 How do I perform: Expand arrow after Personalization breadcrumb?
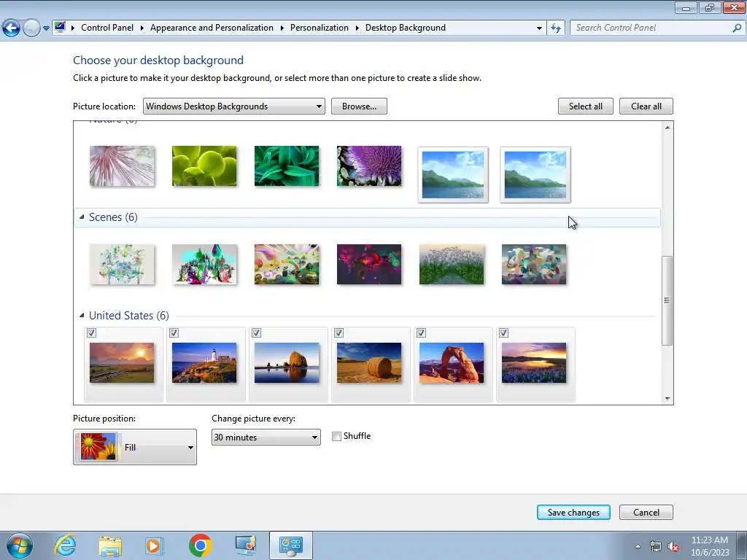coord(357,28)
